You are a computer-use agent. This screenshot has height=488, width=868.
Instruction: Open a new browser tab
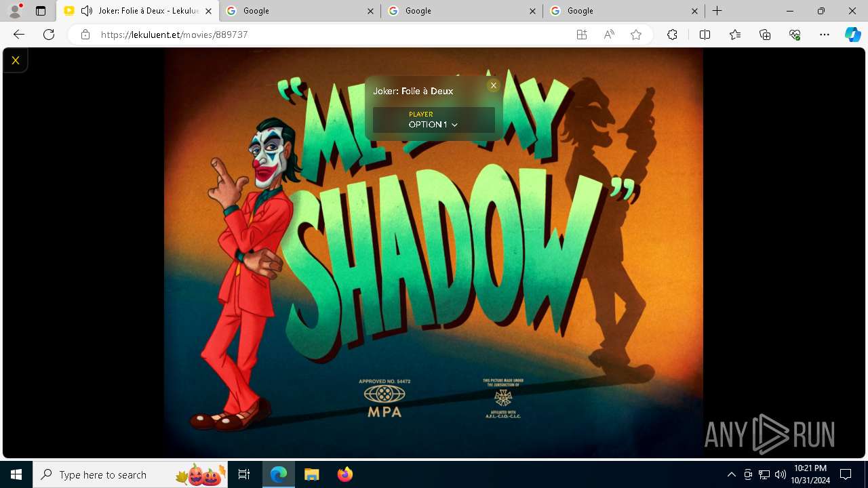[x=717, y=11]
